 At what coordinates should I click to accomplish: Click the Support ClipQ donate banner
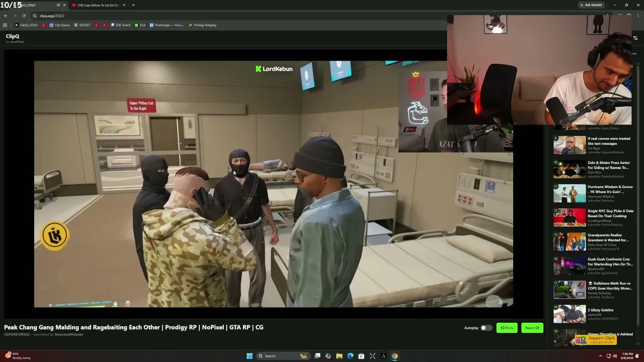pyautogui.click(x=595, y=339)
